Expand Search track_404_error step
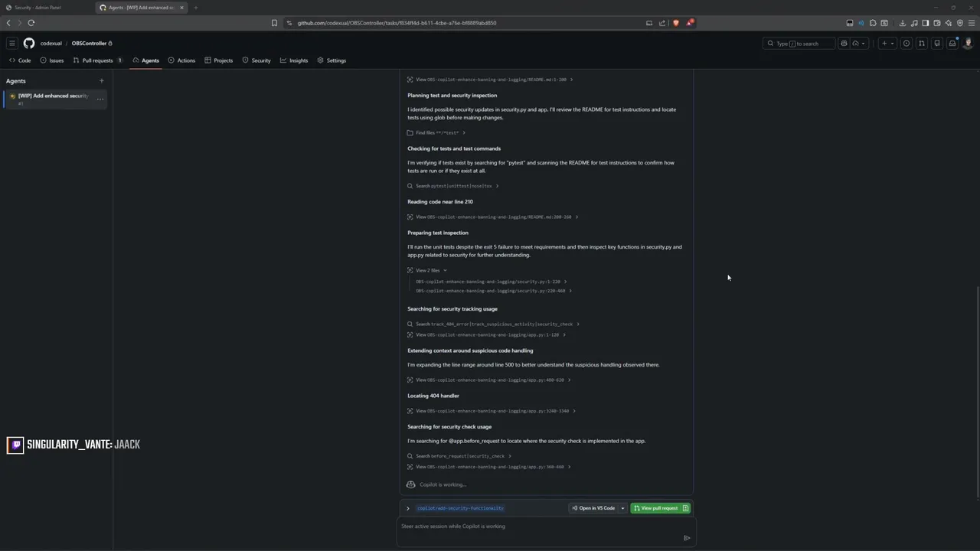The image size is (980, 551). pos(493,324)
